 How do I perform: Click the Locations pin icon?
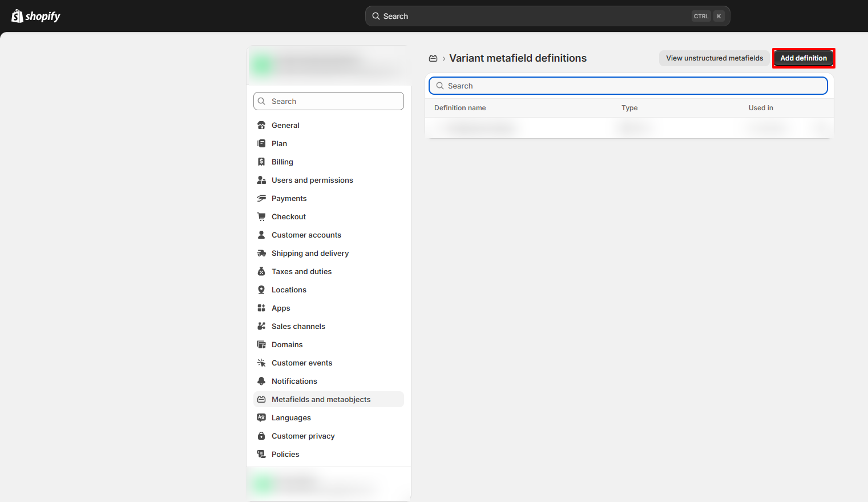pyautogui.click(x=261, y=290)
